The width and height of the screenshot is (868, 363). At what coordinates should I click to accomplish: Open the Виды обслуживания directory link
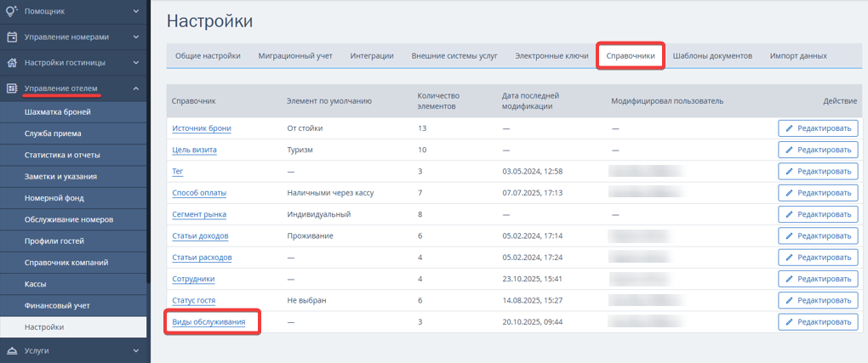(208, 321)
